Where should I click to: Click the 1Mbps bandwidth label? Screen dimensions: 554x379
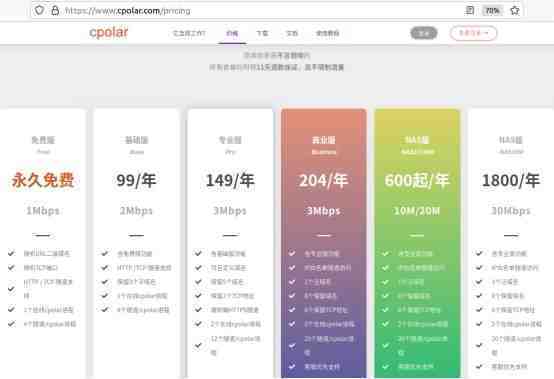[x=43, y=211]
